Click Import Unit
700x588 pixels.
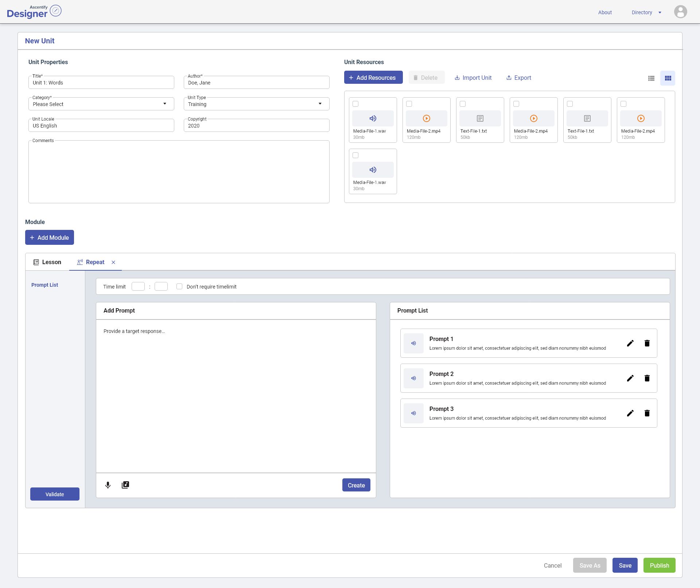click(x=473, y=78)
